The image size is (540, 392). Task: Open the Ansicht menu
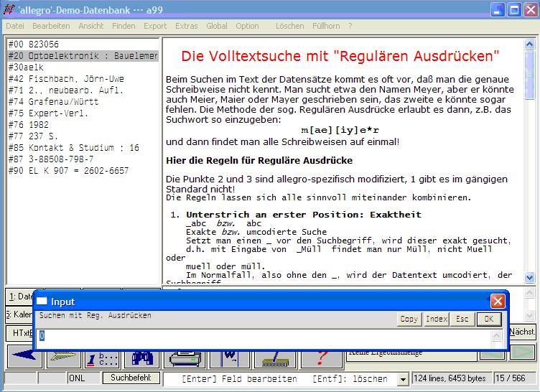(x=91, y=26)
